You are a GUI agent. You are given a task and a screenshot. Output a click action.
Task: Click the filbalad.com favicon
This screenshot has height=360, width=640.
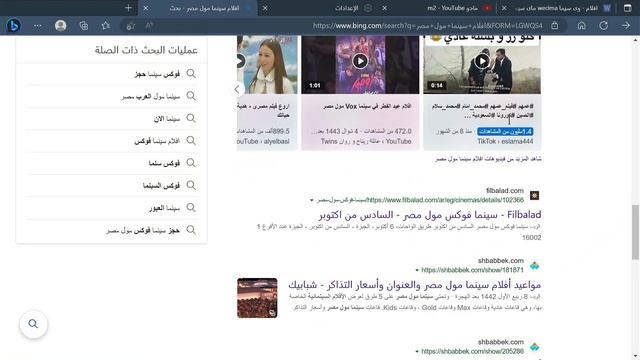(534, 196)
